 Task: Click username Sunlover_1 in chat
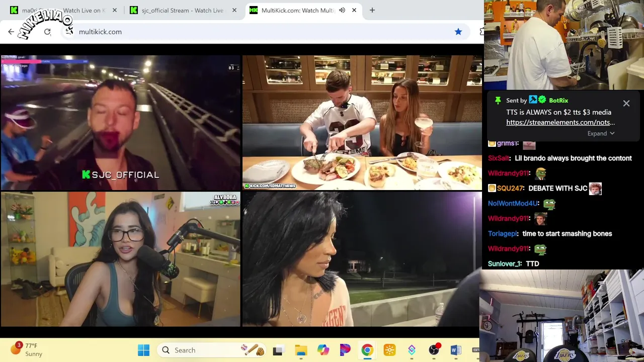coord(505,263)
